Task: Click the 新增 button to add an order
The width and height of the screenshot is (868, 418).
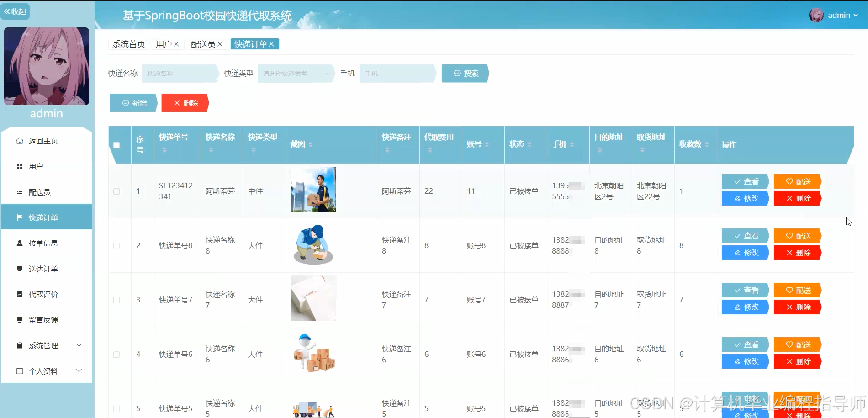Action: 133,102
